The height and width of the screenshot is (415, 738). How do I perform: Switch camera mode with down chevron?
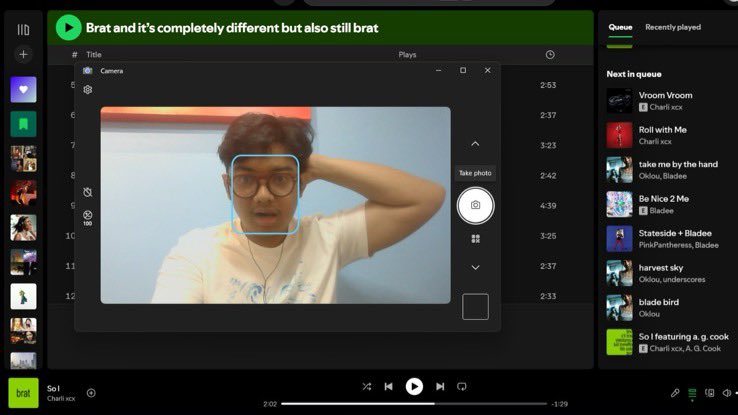click(475, 267)
